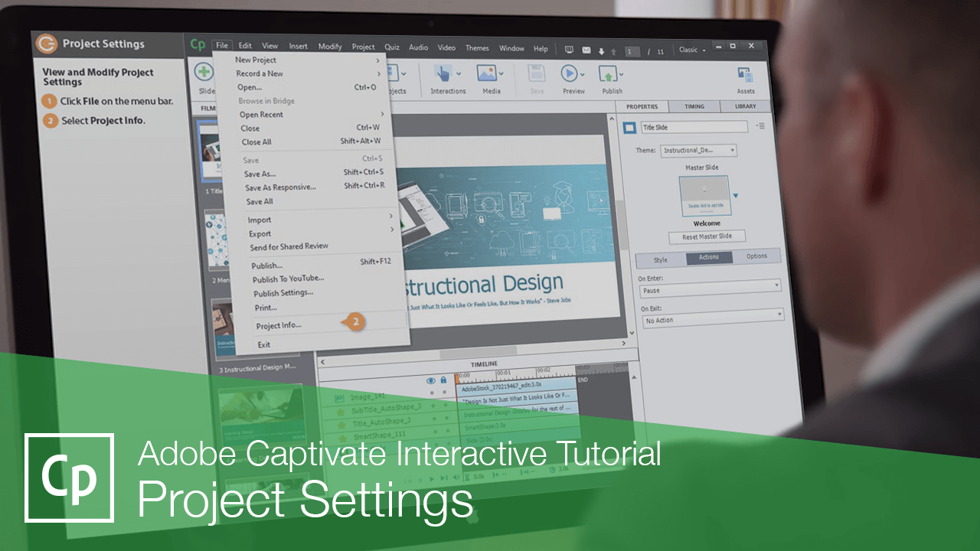This screenshot has height=551, width=980.
Task: Toggle visibility dot for Image_141
Action: (x=432, y=393)
